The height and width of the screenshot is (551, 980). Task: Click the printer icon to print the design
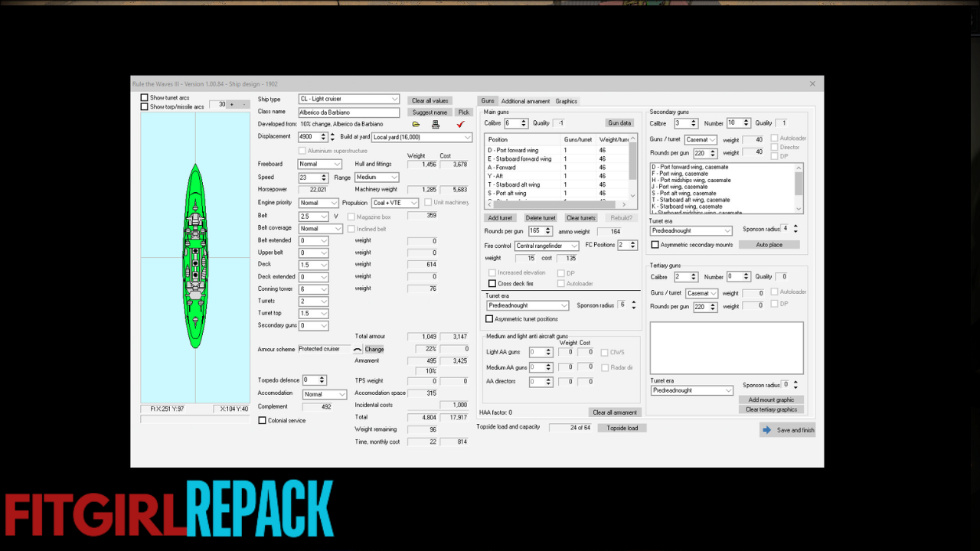pos(436,124)
